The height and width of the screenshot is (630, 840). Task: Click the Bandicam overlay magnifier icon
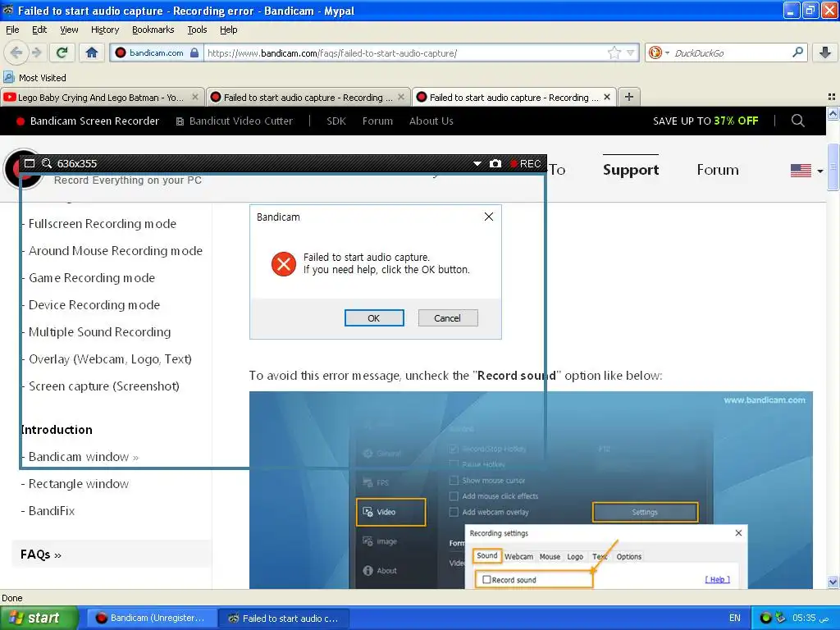(47, 163)
